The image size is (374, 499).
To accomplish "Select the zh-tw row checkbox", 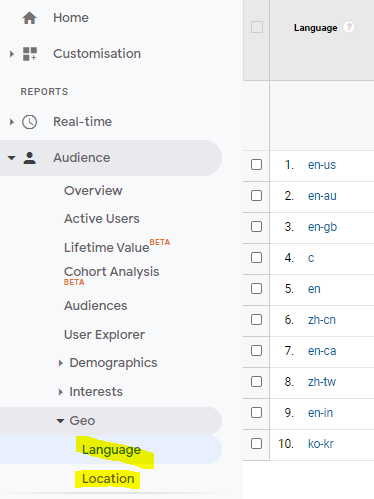I will pyautogui.click(x=256, y=382).
